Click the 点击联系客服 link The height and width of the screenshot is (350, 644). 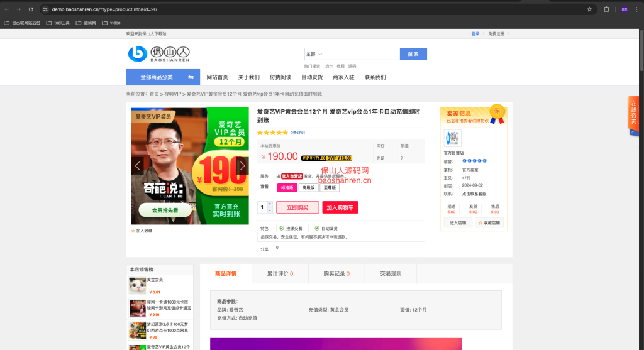474,194
